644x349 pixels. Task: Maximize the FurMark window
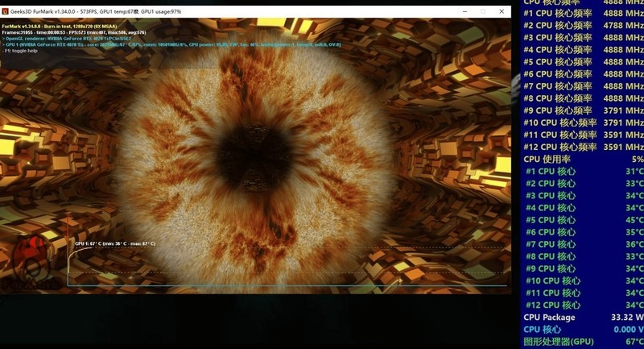[x=483, y=11]
